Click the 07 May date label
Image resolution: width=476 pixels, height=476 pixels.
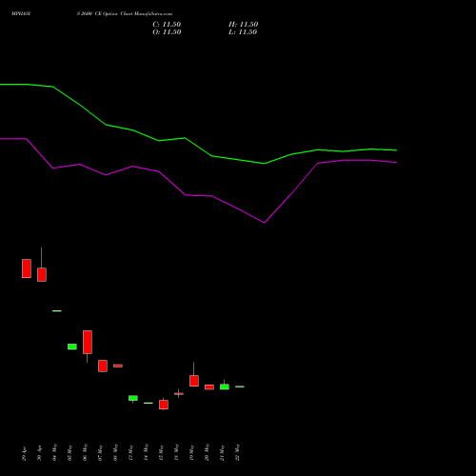(x=101, y=452)
